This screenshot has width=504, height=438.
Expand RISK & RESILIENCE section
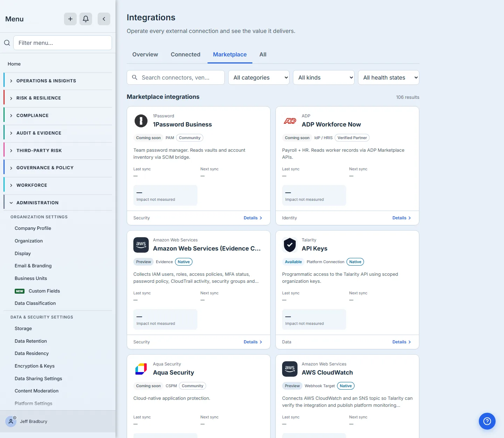pos(58,98)
